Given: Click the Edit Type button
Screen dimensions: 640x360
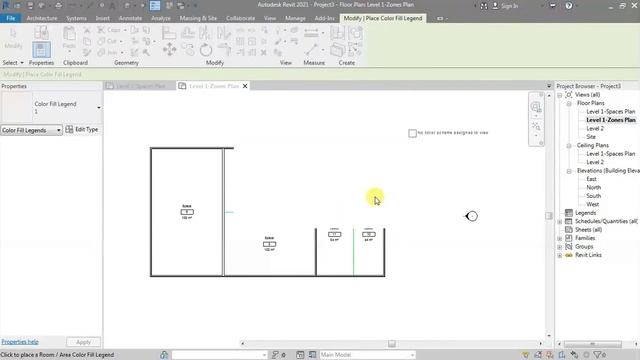Looking at the screenshot, I should point(82,129).
